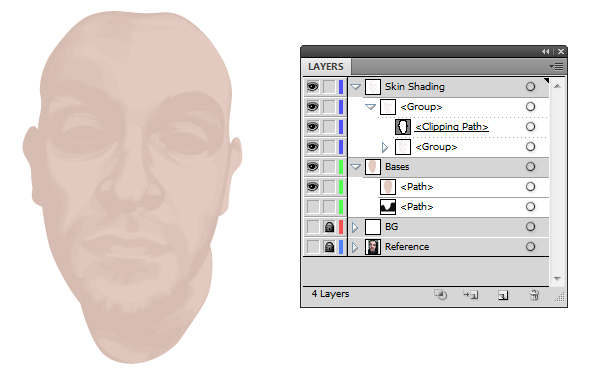Click the Layers panel scrollbar up arrow
The height and width of the screenshot is (378, 594).
coord(557,86)
